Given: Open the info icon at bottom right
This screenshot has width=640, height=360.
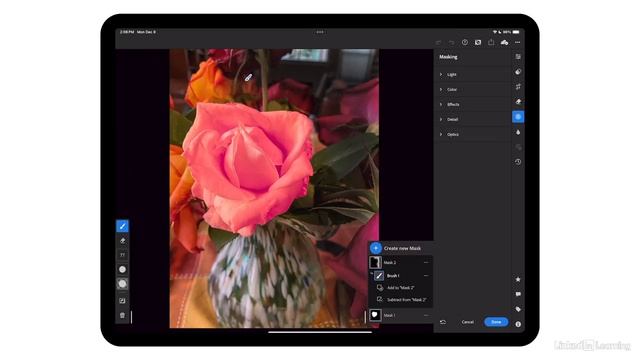Looking at the screenshot, I should coord(518,324).
